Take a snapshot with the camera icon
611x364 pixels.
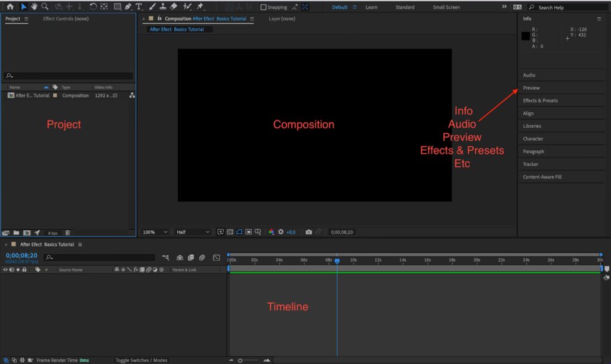(x=308, y=232)
